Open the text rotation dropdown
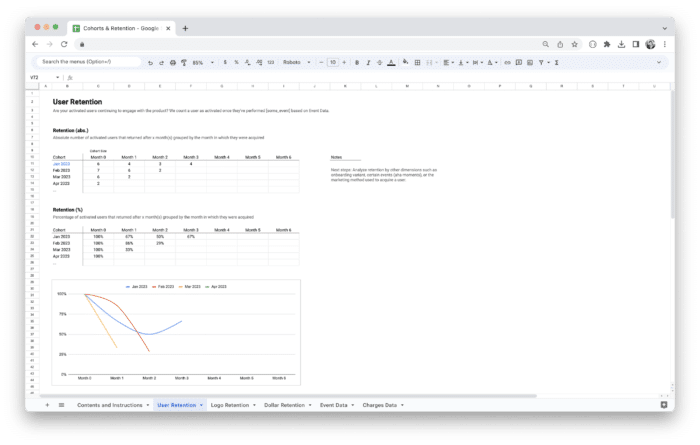The width and height of the screenshot is (700, 445). coord(492,62)
